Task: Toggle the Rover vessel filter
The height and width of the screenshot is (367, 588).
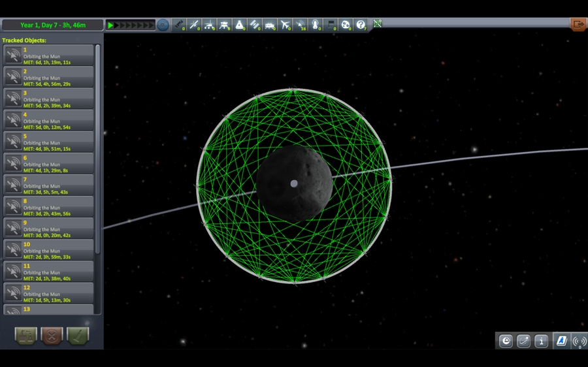Action: (209, 25)
